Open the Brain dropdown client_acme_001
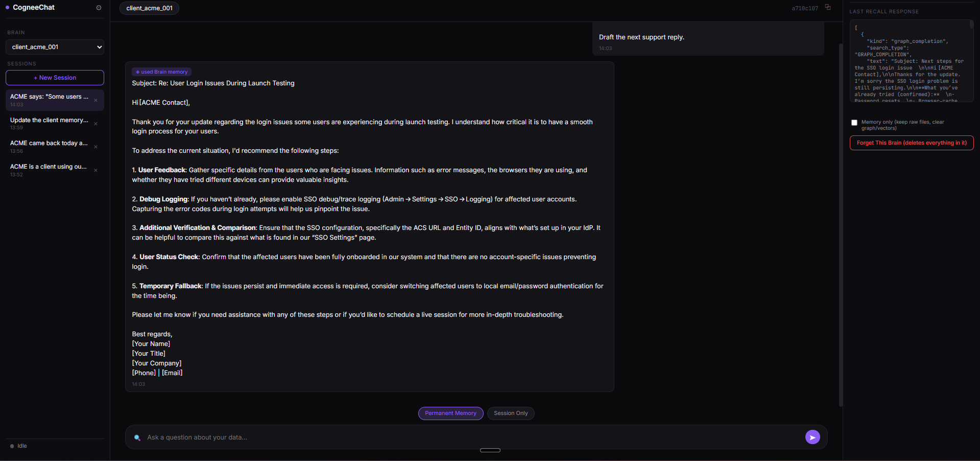980x461 pixels. 55,47
